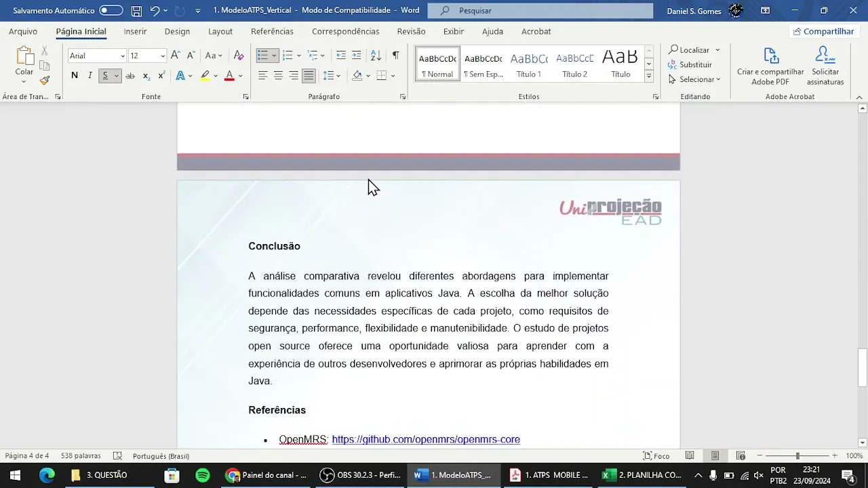This screenshot has width=868, height=488.
Task: Click the Format Painter brush icon
Action: pyautogui.click(x=44, y=80)
